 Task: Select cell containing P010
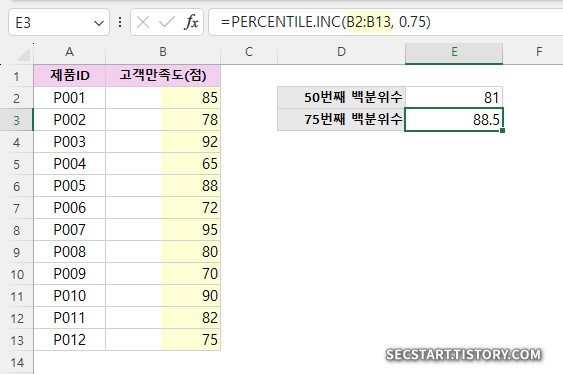pyautogui.click(x=70, y=296)
